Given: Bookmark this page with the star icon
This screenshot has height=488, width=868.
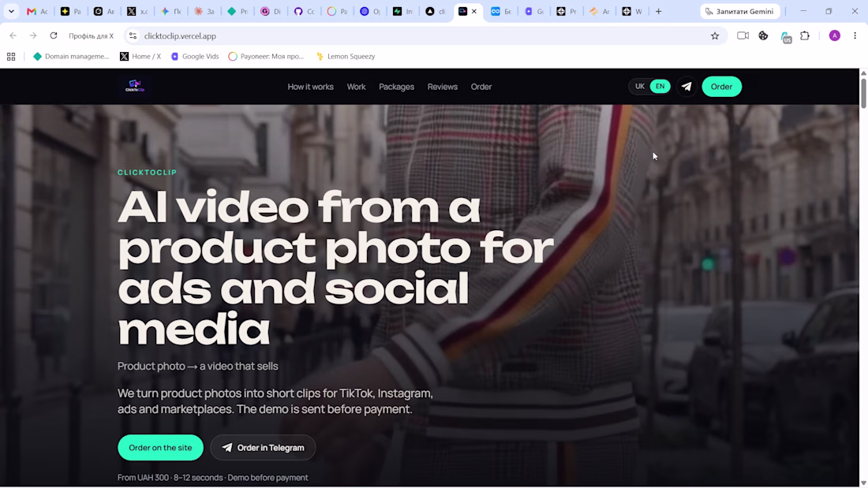Looking at the screenshot, I should tap(715, 36).
